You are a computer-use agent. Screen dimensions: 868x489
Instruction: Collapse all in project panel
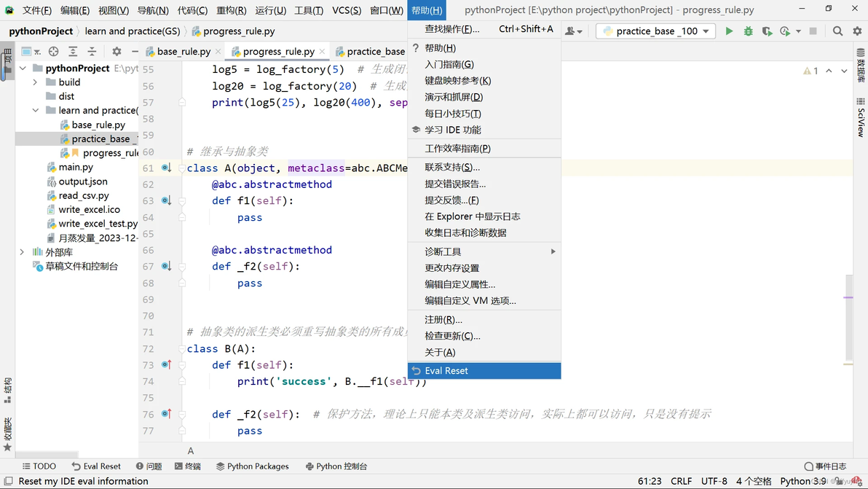click(x=92, y=52)
